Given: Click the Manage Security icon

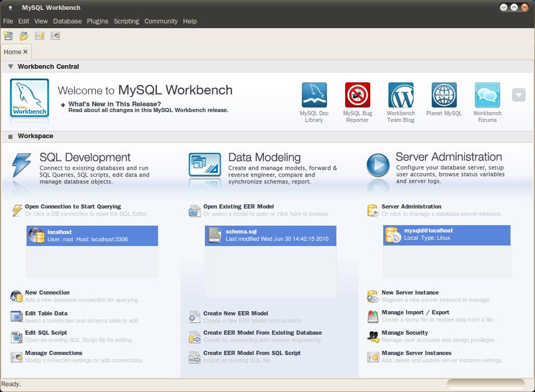Looking at the screenshot, I should [373, 337].
